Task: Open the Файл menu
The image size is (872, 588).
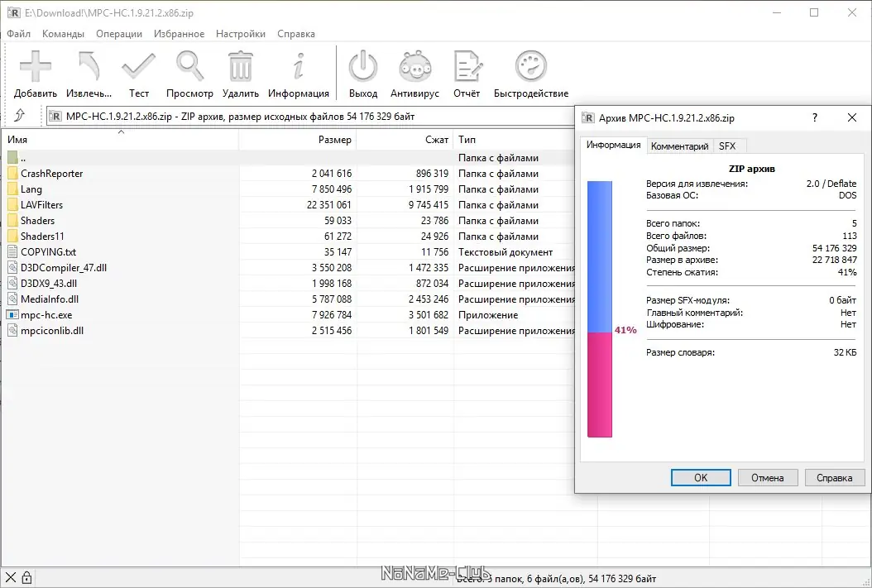Action: point(18,34)
